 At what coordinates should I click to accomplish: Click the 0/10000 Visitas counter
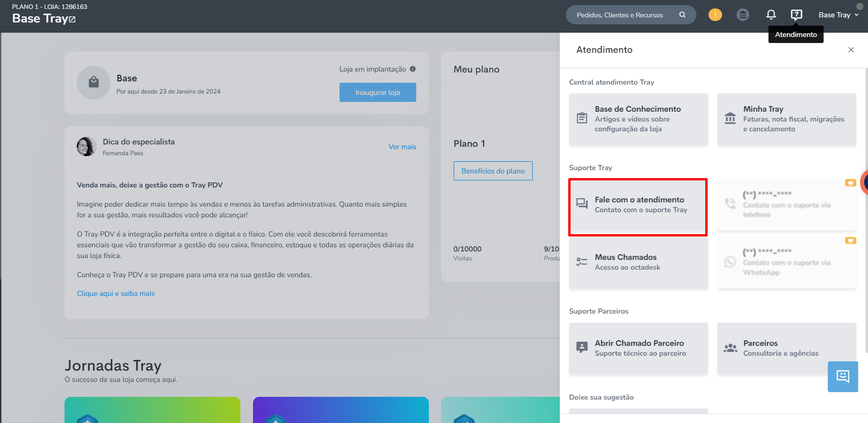pos(467,253)
